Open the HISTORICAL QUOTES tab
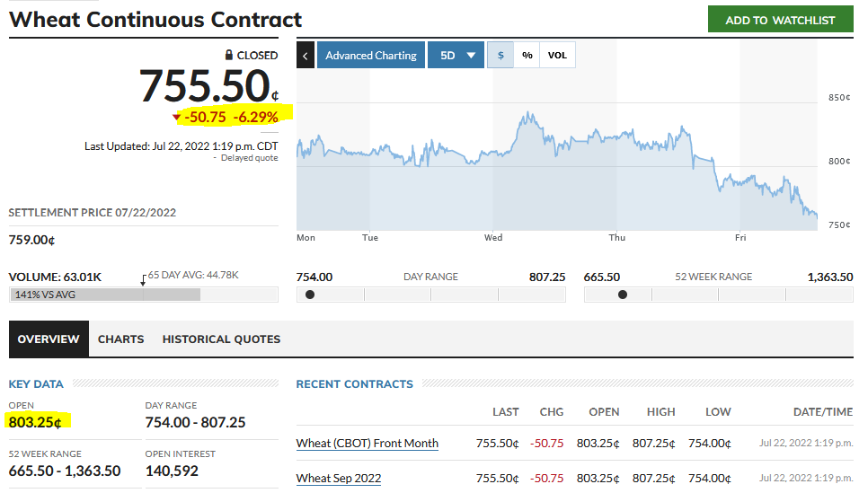 [221, 339]
